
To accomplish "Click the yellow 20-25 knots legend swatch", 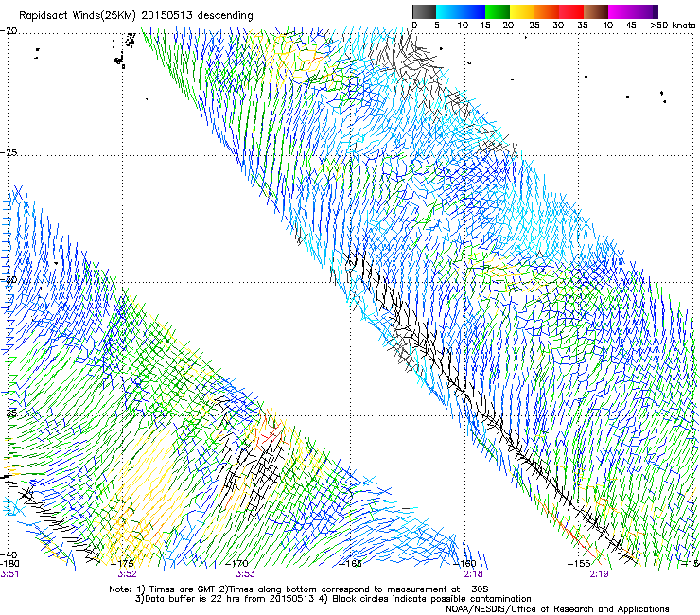I will coord(522,11).
